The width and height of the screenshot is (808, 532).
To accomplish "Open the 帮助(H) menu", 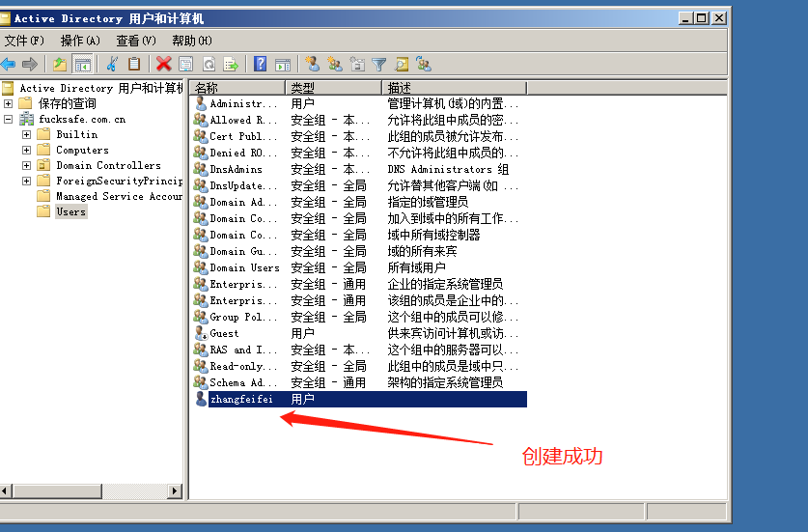I will click(x=192, y=41).
